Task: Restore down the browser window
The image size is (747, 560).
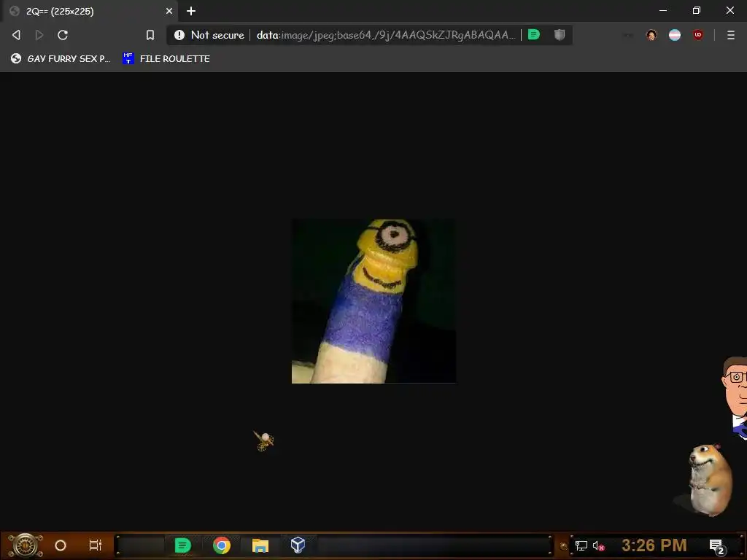Action: pyautogui.click(x=697, y=10)
